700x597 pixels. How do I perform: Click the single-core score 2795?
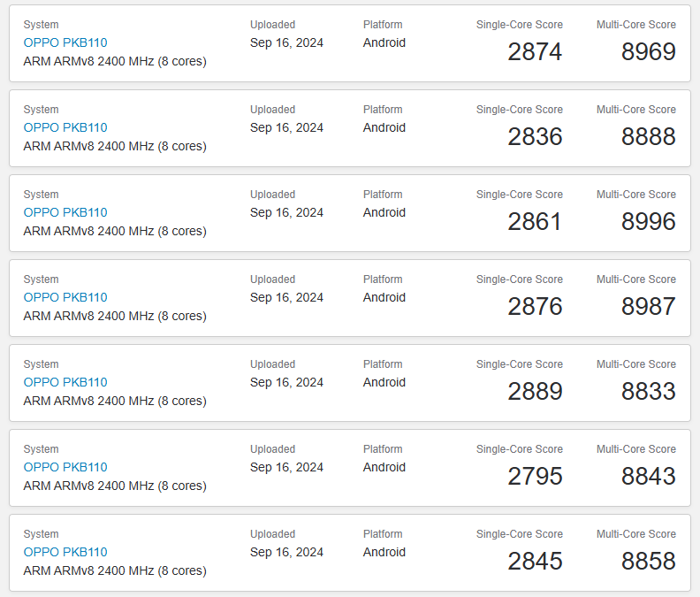pos(535,476)
